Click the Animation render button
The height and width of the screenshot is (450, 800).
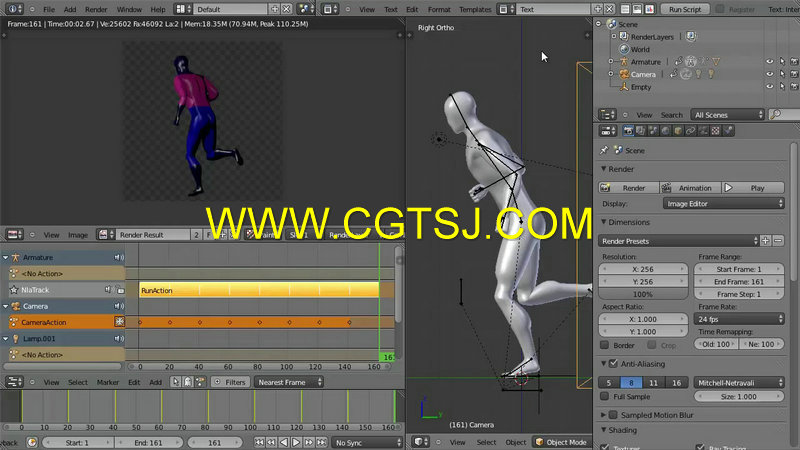click(690, 188)
